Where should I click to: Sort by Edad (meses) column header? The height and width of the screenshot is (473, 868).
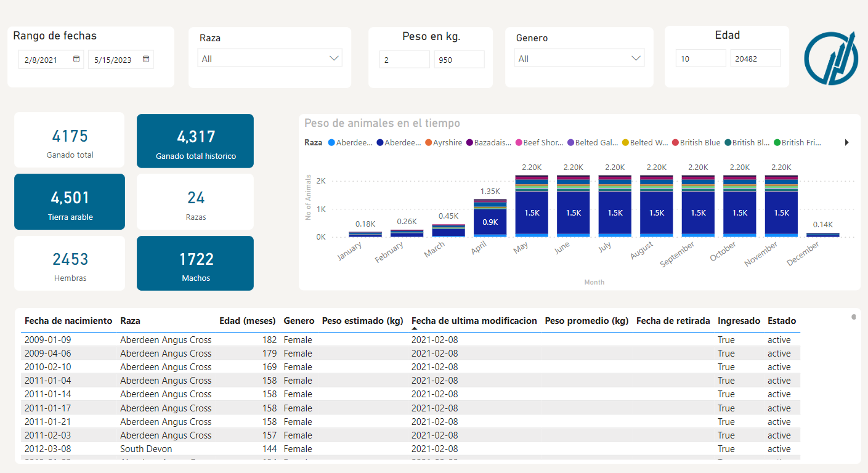(248, 320)
